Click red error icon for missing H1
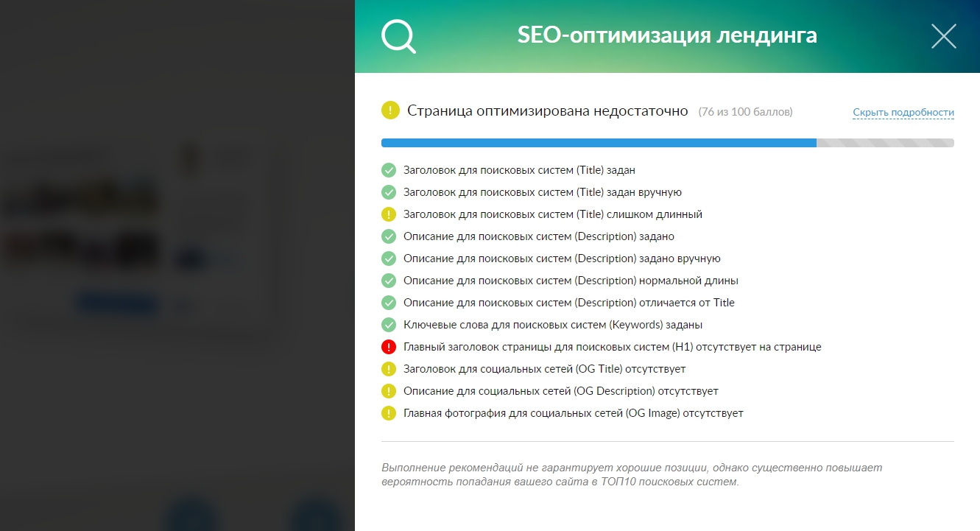The height and width of the screenshot is (531, 980). (x=389, y=347)
